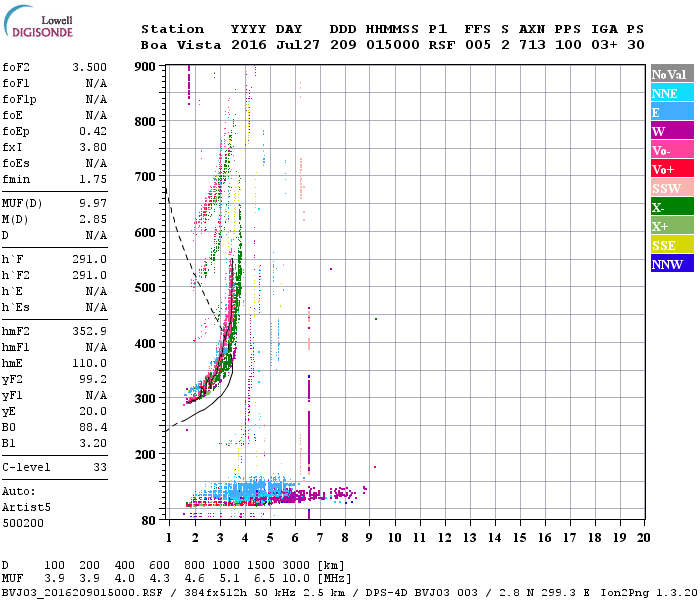This screenshot has height=600, width=700.
Task: Click the 500 km height axis label
Action: (x=145, y=288)
